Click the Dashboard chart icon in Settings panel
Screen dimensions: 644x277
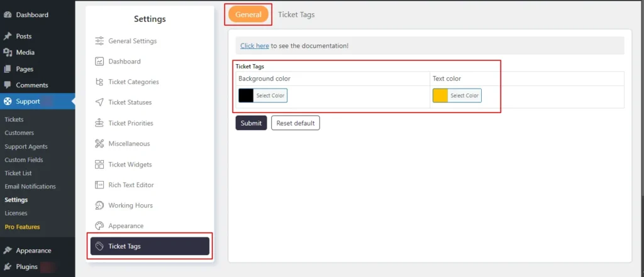pyautogui.click(x=99, y=61)
